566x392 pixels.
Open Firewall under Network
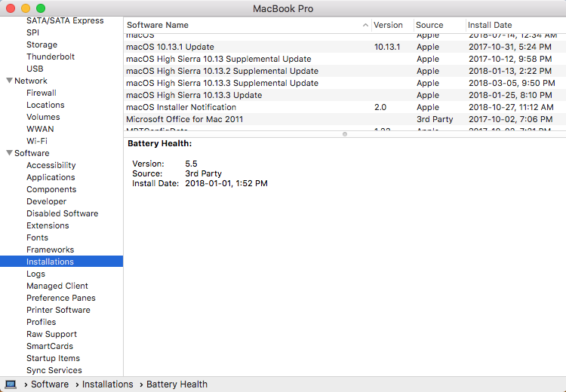tap(42, 93)
